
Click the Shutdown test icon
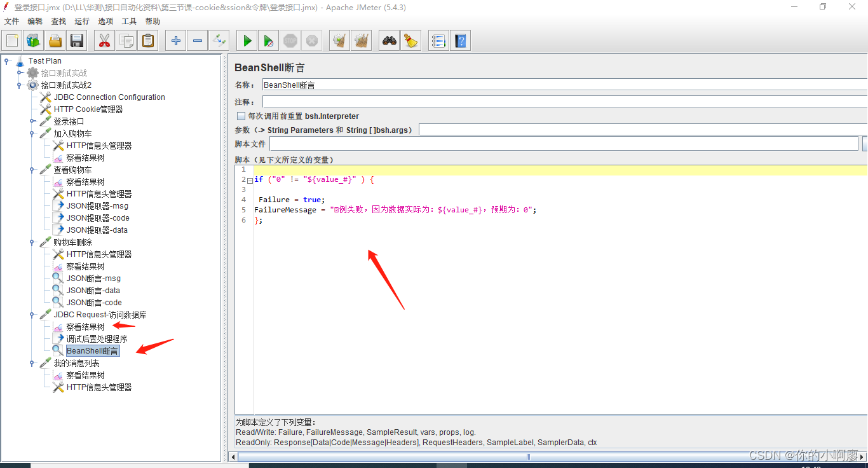click(311, 41)
